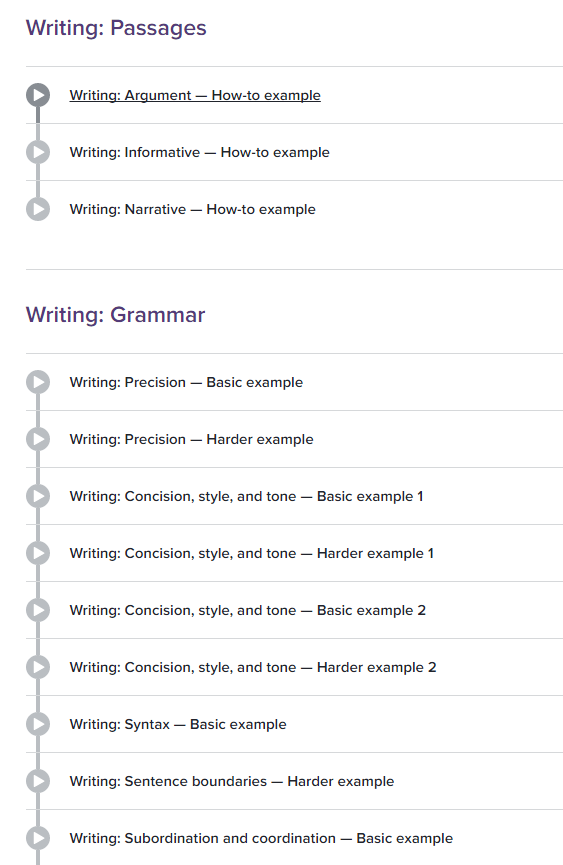Screen dimensions: 563x865
Task: Click play icon next to Writing: Narrative
Action: pos(38,209)
